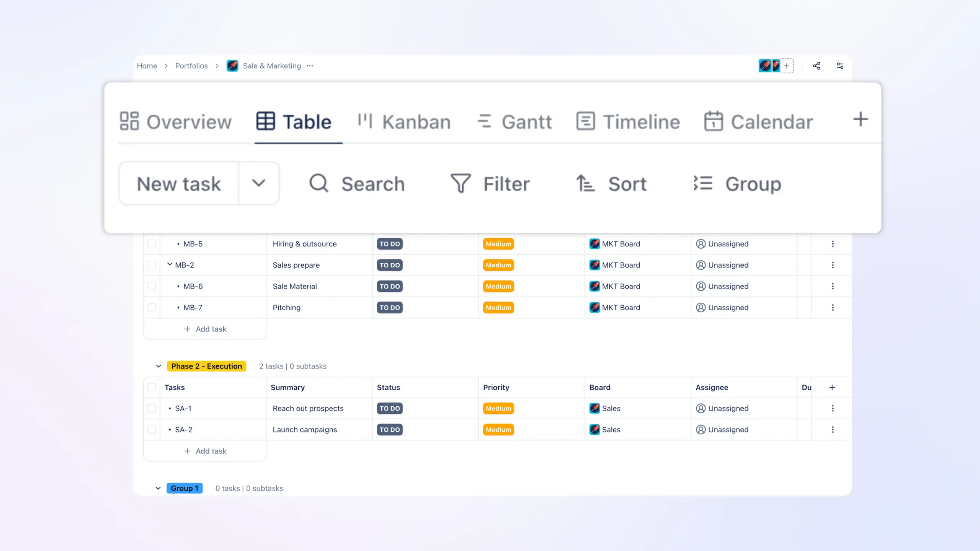This screenshot has height=551, width=980.
Task: Collapse the MB-2 subtask list
Action: click(170, 264)
